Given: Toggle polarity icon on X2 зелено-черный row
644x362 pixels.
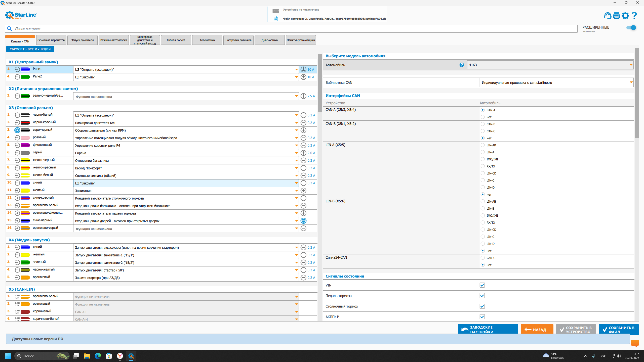Looking at the screenshot, I should [303, 96].
